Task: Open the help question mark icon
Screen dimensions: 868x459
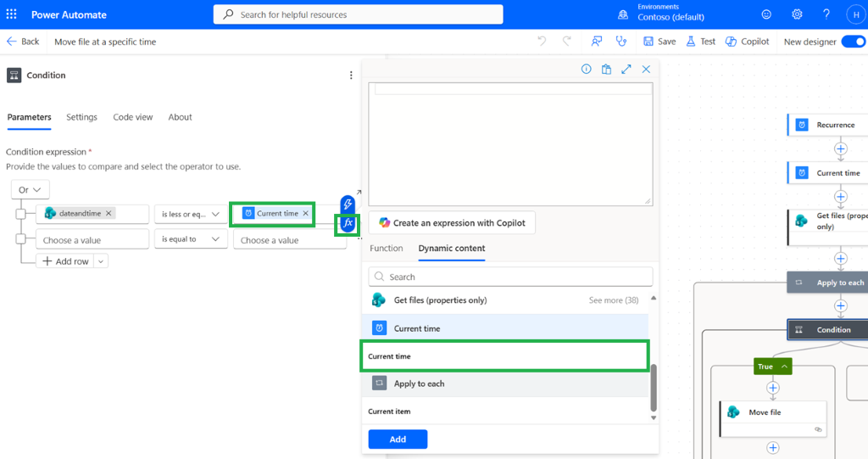Action: pos(826,15)
